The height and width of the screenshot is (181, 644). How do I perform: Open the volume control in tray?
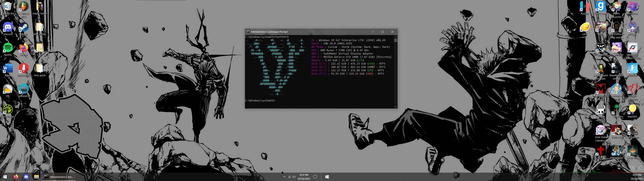[x=294, y=177]
